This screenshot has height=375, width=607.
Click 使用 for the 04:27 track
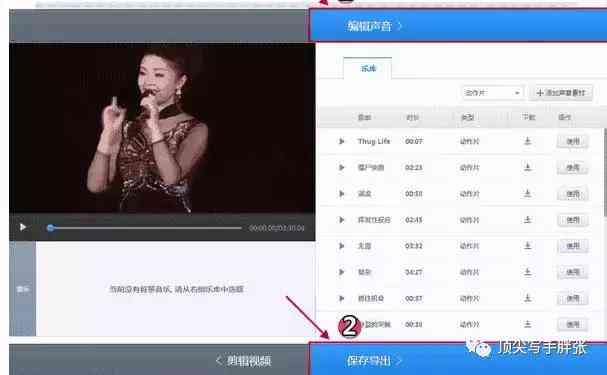pos(573,272)
